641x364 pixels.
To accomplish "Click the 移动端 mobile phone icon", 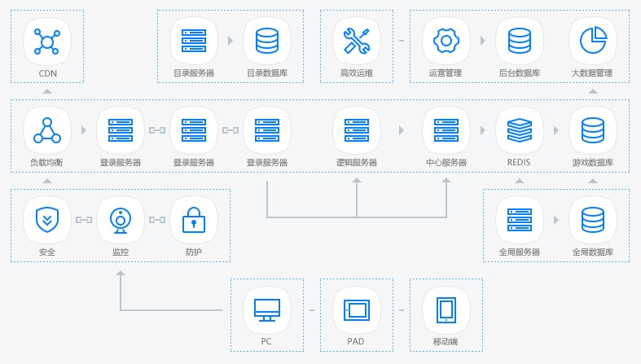I will pos(446,309).
